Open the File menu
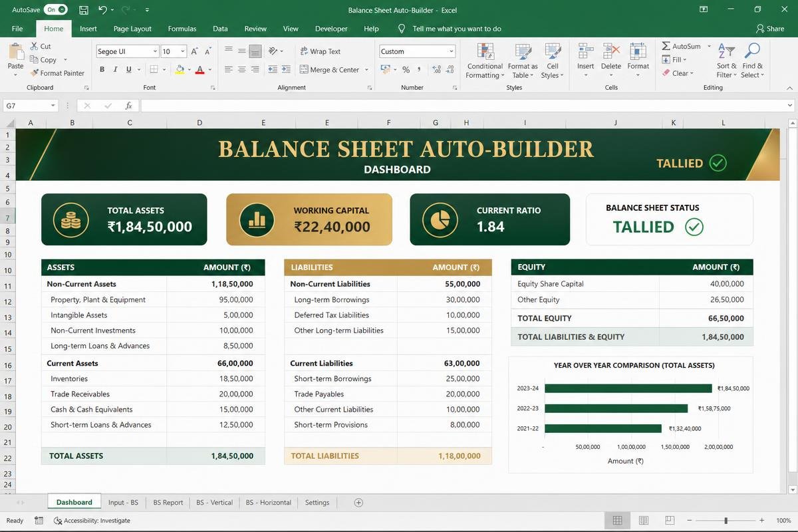This screenshot has width=798, height=532. click(17, 29)
